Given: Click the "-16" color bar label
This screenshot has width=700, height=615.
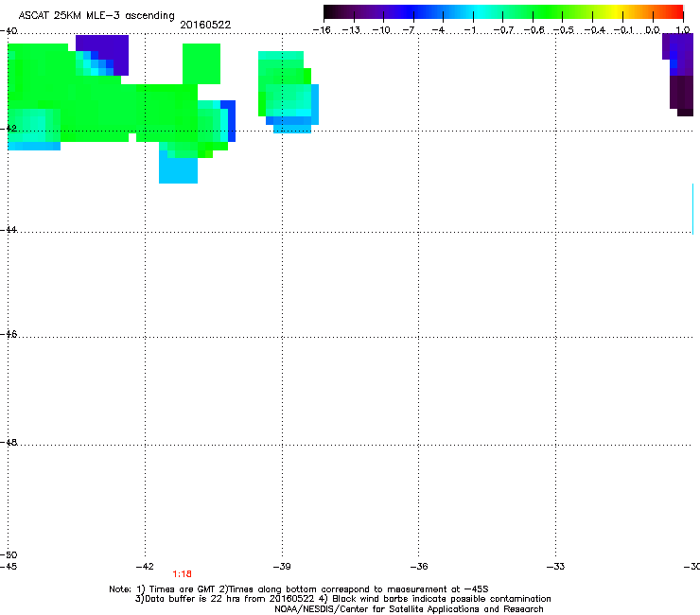Looking at the screenshot, I should [x=322, y=30].
